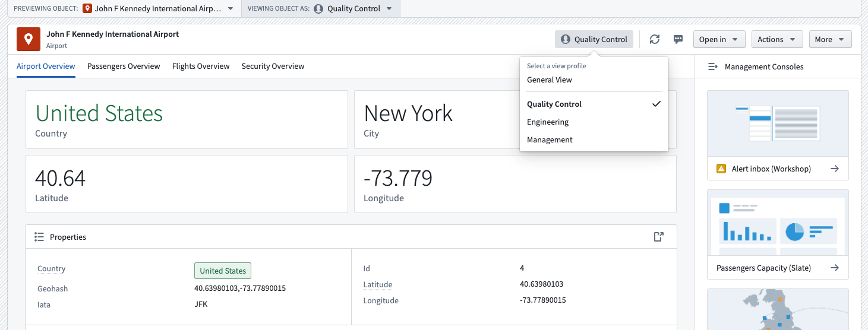The height and width of the screenshot is (330, 868).
Task: Switch to the Airport Overview tab
Action: pos(46,66)
